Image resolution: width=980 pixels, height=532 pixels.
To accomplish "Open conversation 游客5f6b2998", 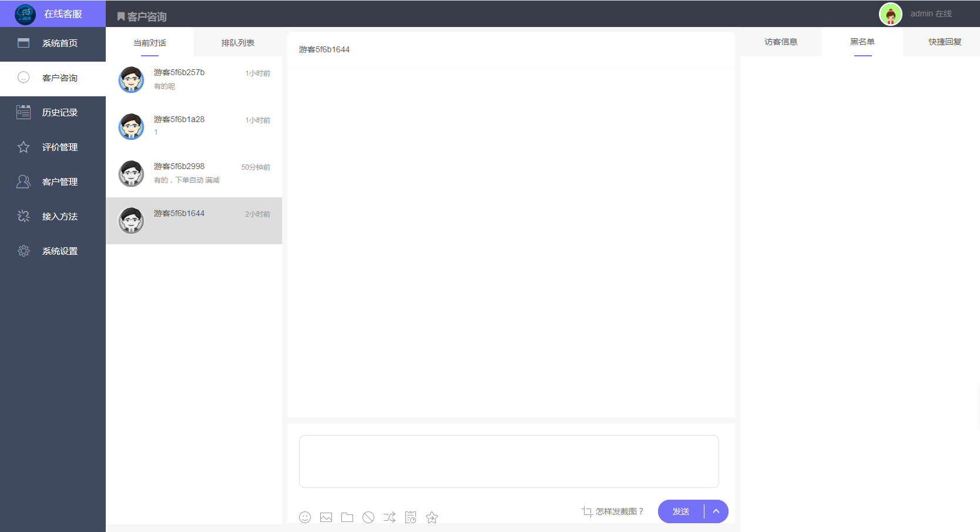I will coord(194,174).
